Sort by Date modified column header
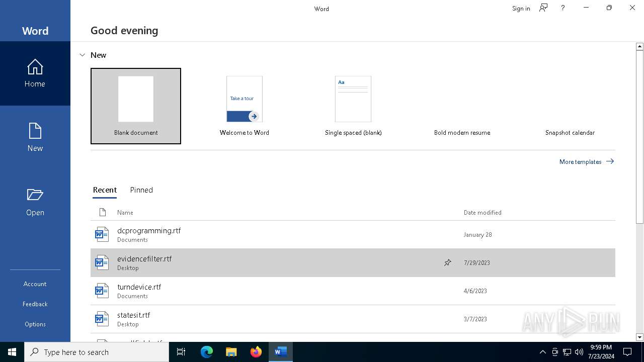The height and width of the screenshot is (362, 644). coord(482,213)
